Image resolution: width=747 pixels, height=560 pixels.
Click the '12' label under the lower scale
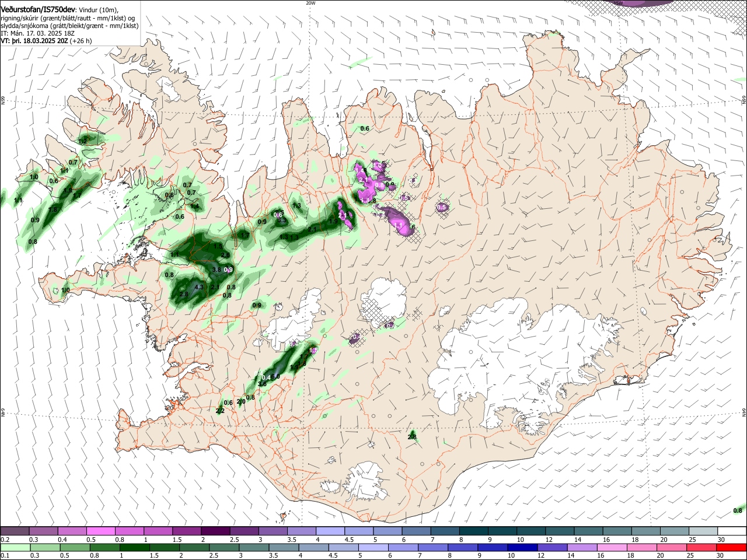[x=541, y=556]
